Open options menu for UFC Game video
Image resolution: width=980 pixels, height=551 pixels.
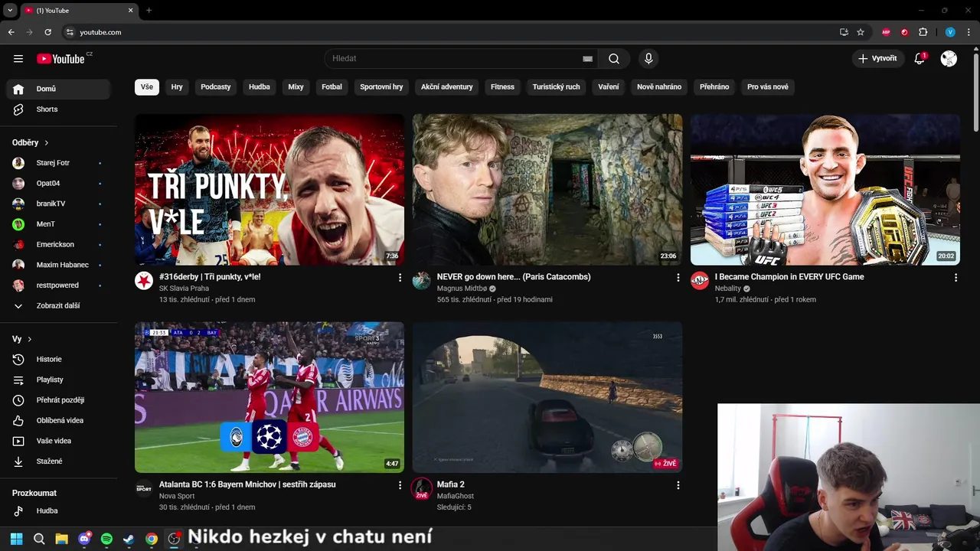click(955, 278)
